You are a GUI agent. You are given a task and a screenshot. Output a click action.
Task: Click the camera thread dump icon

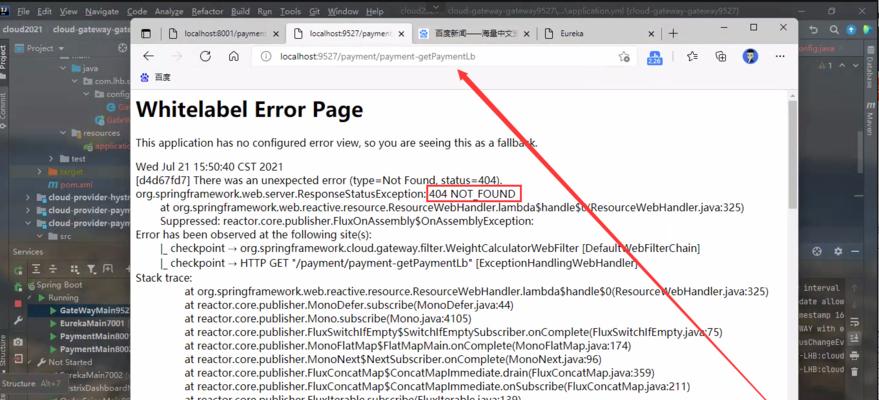(x=18, y=342)
